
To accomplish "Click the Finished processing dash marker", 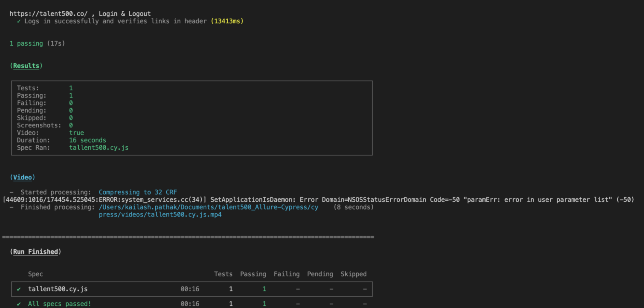I will coord(11,207).
